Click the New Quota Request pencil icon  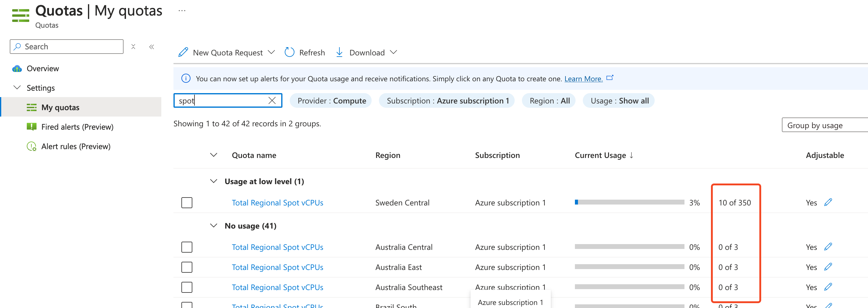pos(183,52)
